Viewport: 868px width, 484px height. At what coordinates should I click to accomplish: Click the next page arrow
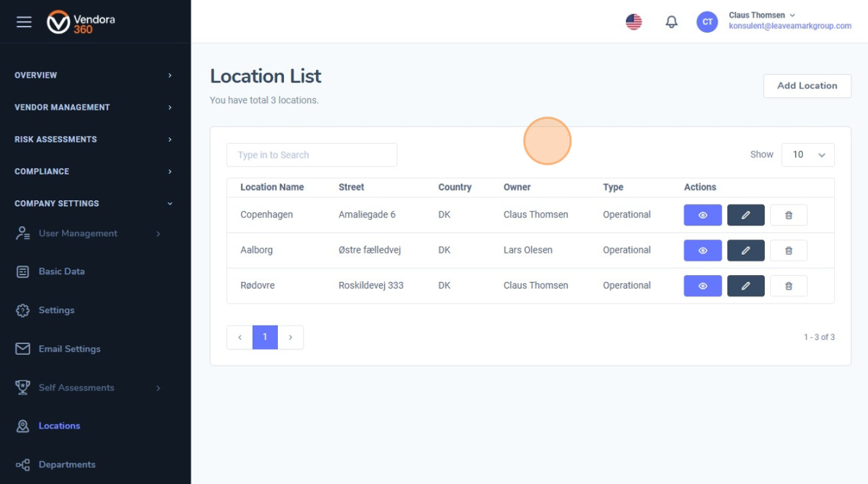pos(291,337)
